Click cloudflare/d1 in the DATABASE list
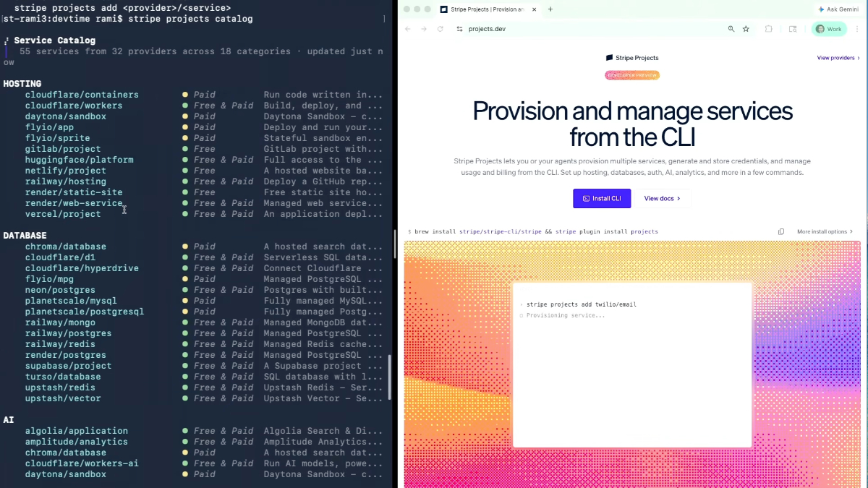Screen dimensions: 868x488 pyautogui.click(x=60, y=257)
